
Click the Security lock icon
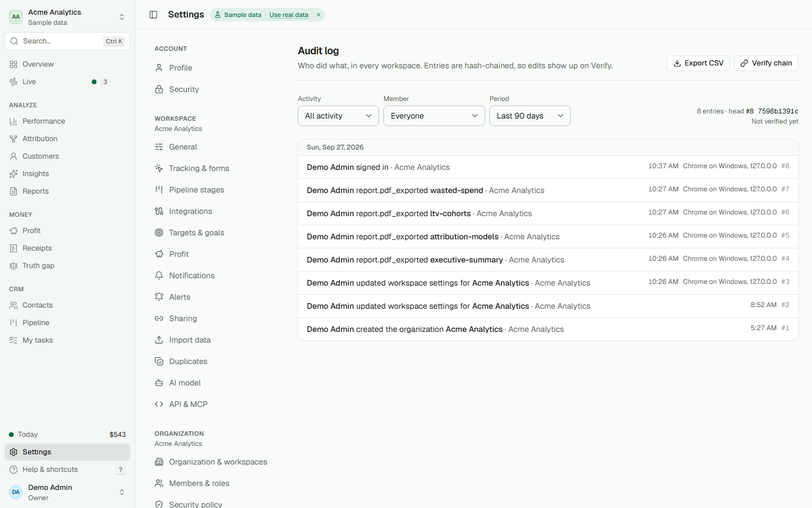coord(159,89)
